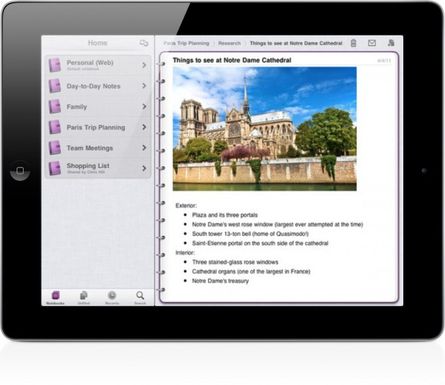The image size is (445, 385).
Task: Expand the Day-to-Day Notes chevron
Action: pos(144,86)
